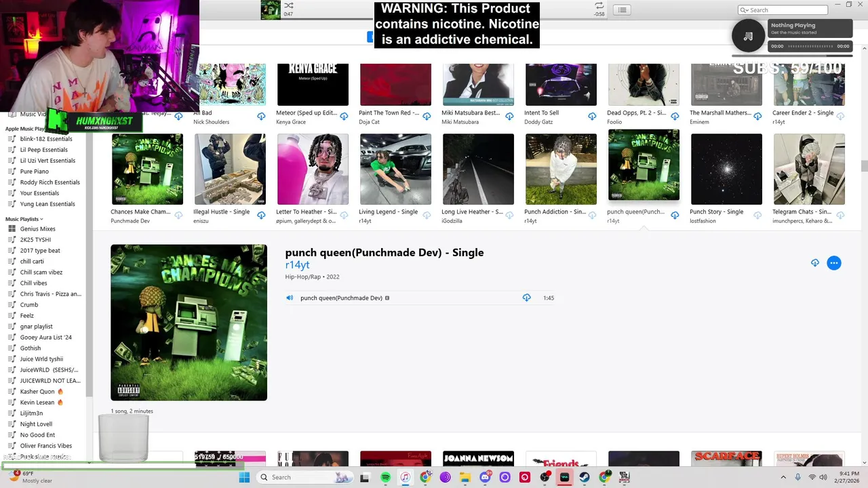Open the Telegram Chats album cover
Screen dimensions: 868x488
809,169
